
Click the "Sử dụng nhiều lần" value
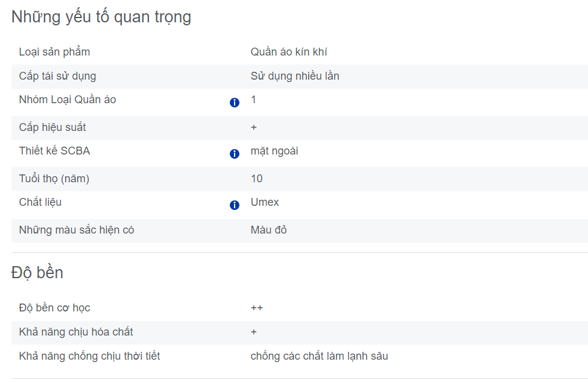[x=295, y=76]
